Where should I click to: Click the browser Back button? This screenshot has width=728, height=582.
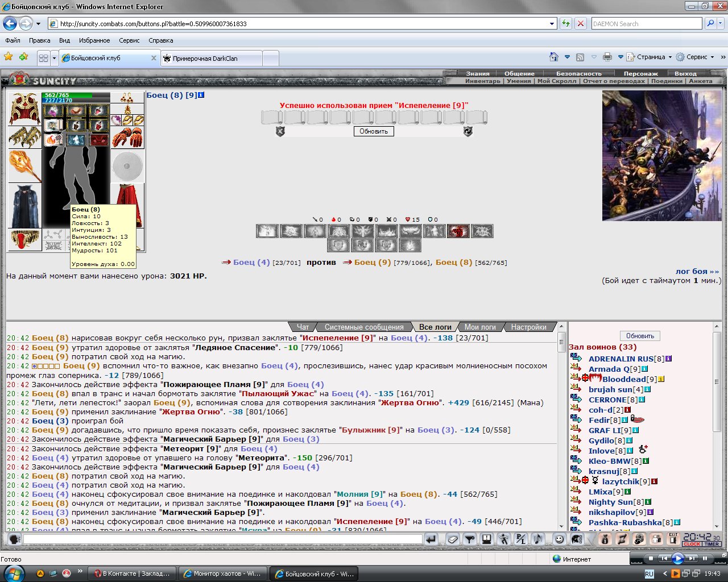(10, 24)
